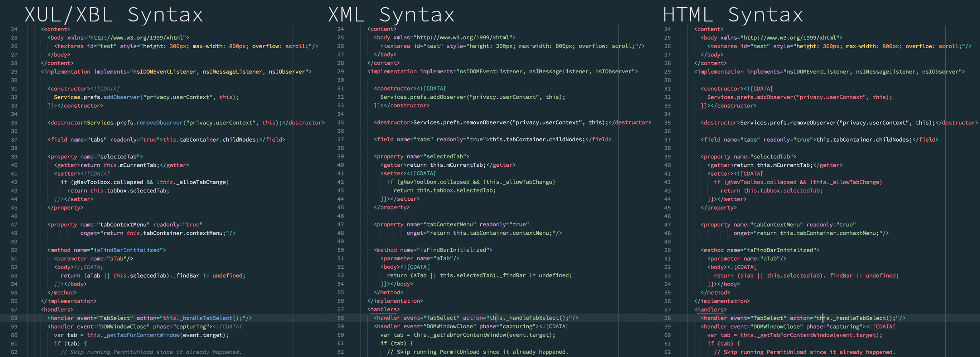Click '</implementation>' on line 56 in XML panel
Screen dimensions: 980x357
pyautogui.click(x=395, y=301)
